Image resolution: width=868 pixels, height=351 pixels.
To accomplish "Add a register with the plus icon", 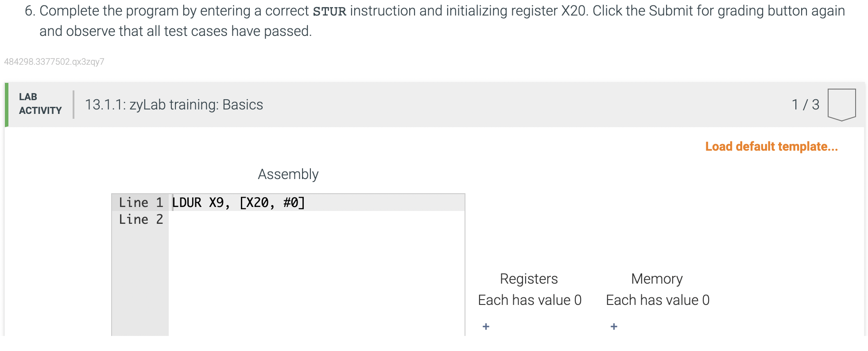I will tap(486, 327).
